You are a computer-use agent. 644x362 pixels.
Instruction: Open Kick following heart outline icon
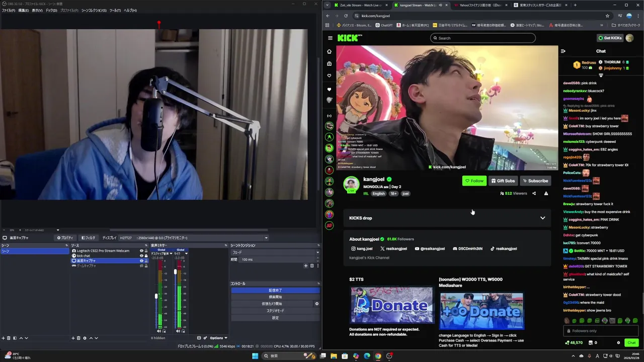pos(330,76)
